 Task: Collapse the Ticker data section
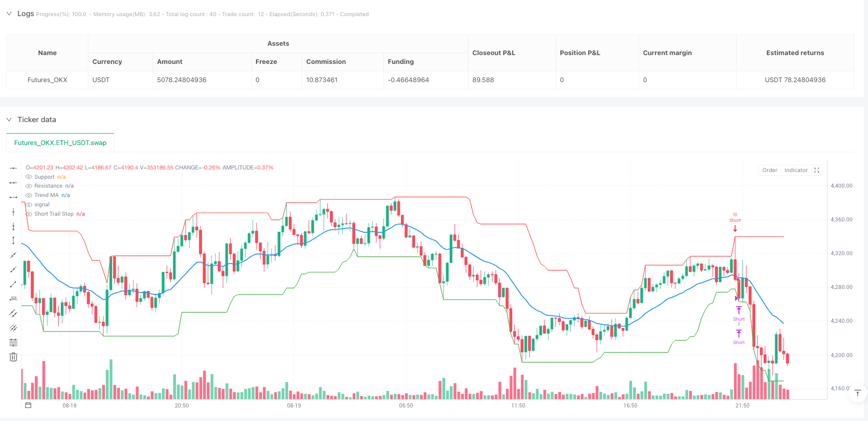9,120
